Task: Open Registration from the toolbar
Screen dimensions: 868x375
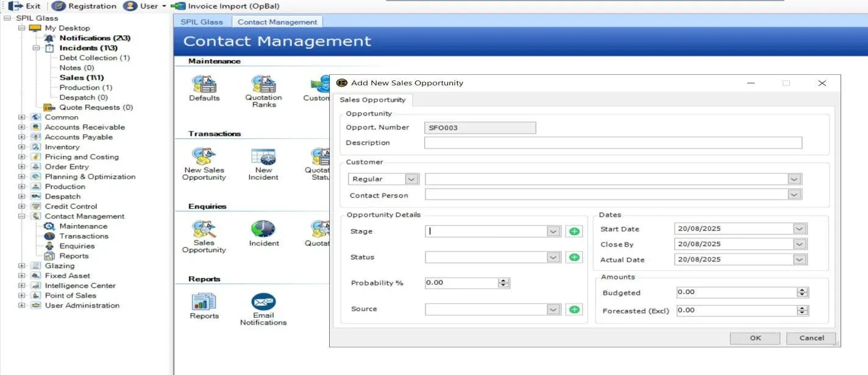Action: pyautogui.click(x=84, y=6)
